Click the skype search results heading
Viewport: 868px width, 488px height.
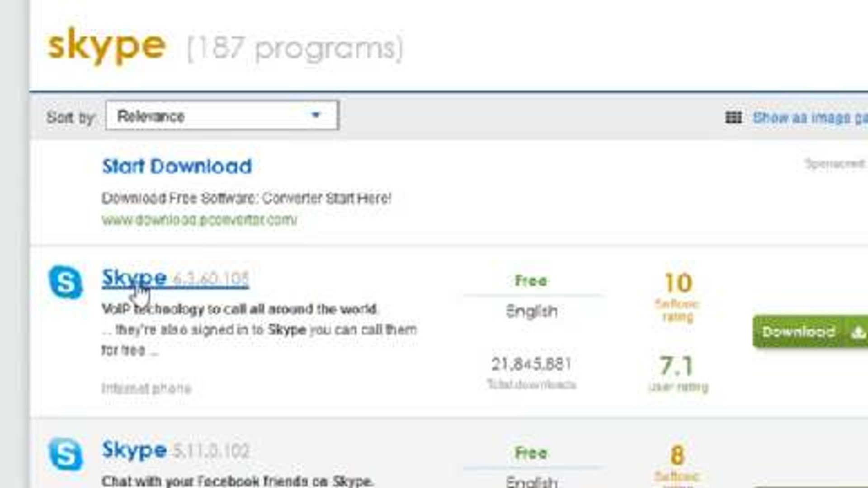click(x=107, y=46)
